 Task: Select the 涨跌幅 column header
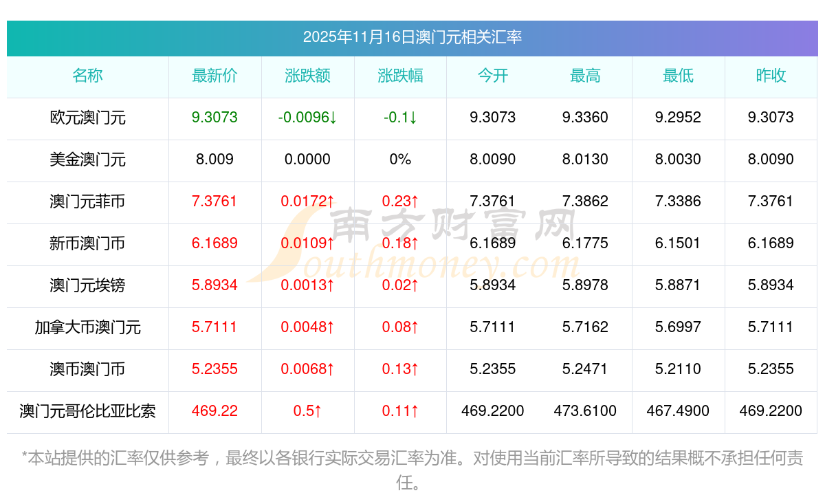[400, 76]
